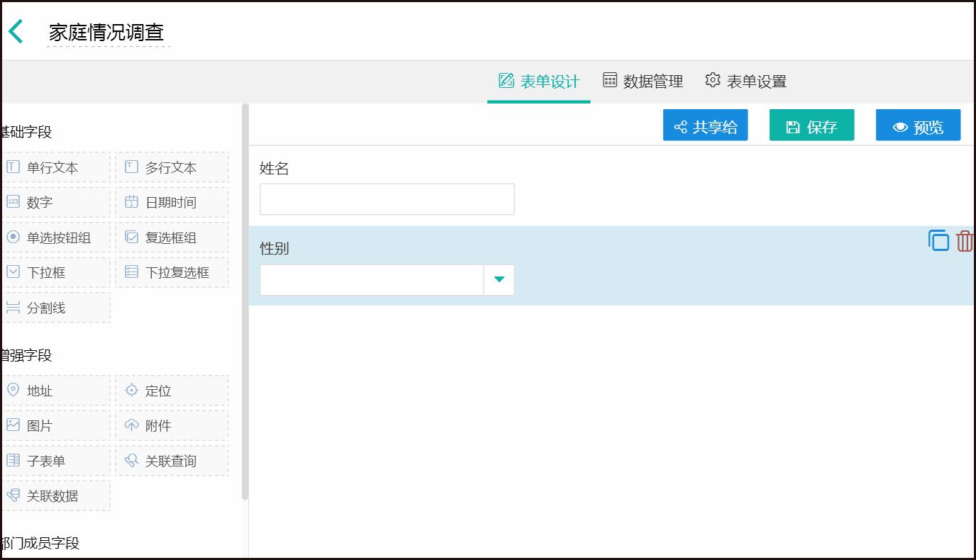Add a 关联查询 field
Image resolution: width=976 pixels, height=560 pixels.
tap(172, 461)
